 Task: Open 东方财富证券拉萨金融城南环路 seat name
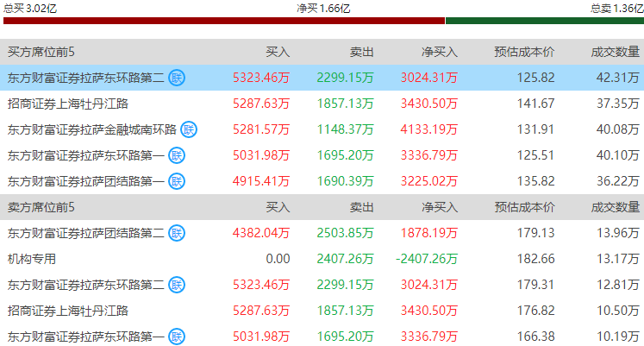pos(92,129)
